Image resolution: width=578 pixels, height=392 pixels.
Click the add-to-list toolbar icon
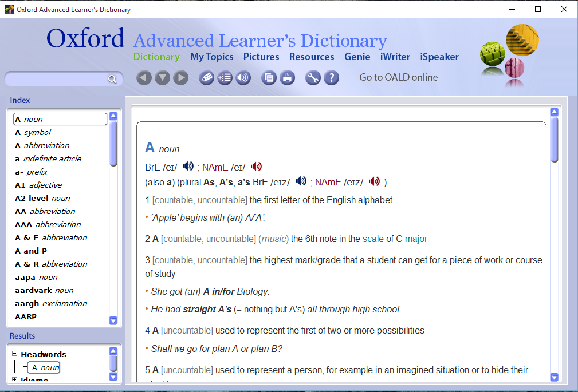pyautogui.click(x=225, y=78)
